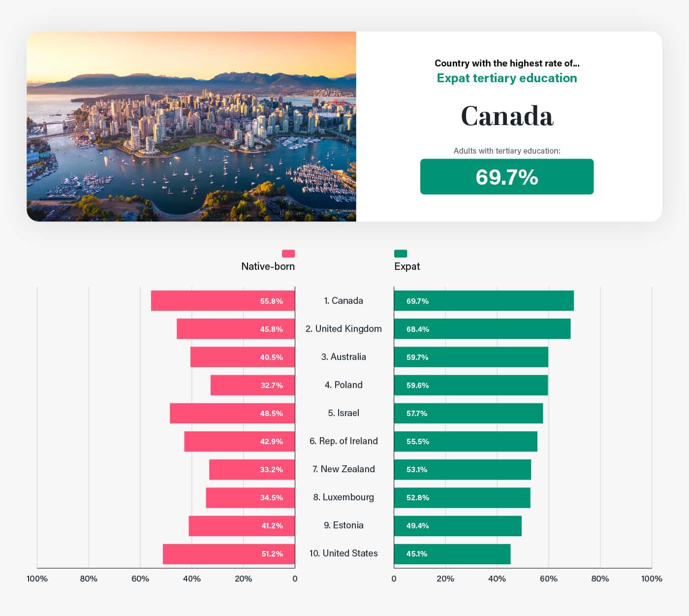Click Israel's 57.7% expat bar
Viewport: 689px width, 616px height.
click(468, 413)
